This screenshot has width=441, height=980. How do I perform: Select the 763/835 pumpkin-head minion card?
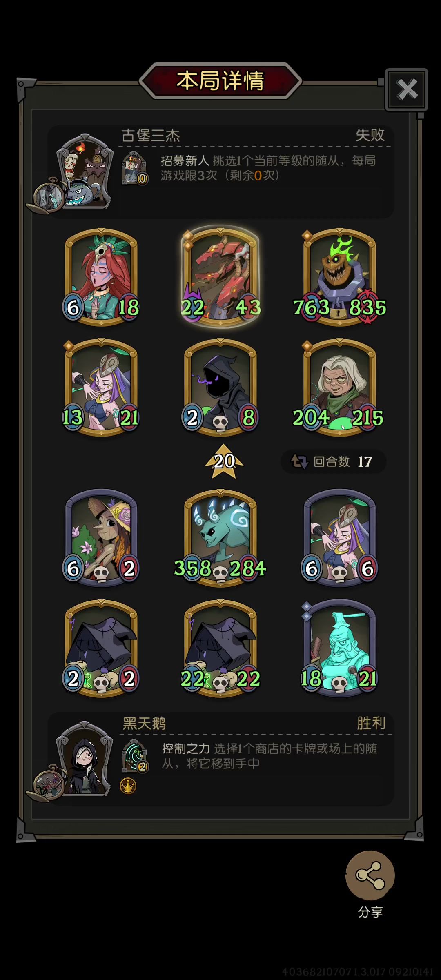[339, 278]
